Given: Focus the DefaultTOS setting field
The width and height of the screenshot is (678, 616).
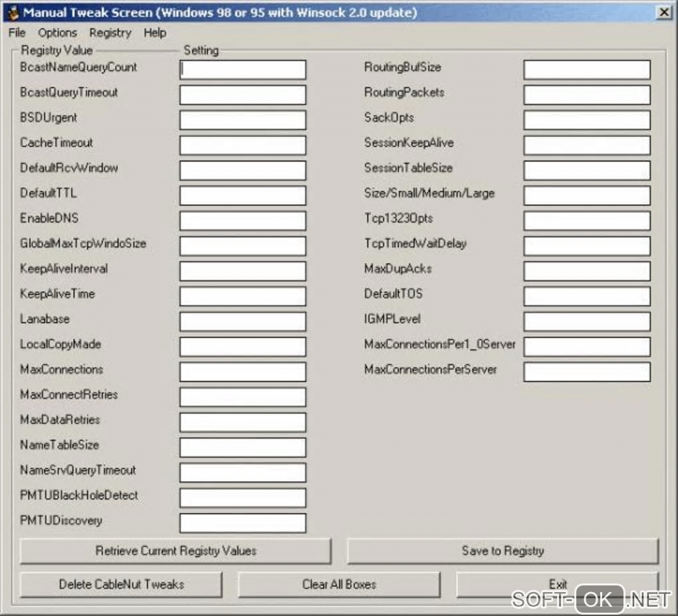Looking at the screenshot, I should pos(587,296).
